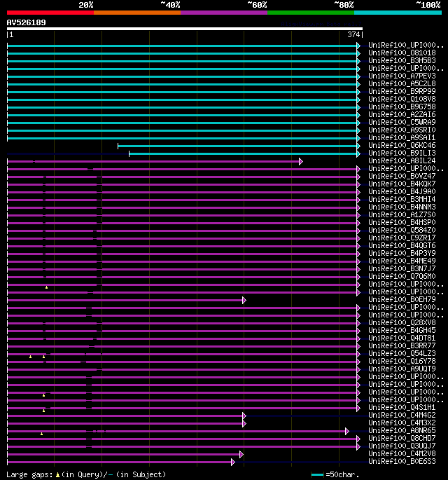Image resolution: width=448 pixels, height=480 pixels.
Task: Click hit label UniRef100_B4NNM3
Action: coord(402,207)
